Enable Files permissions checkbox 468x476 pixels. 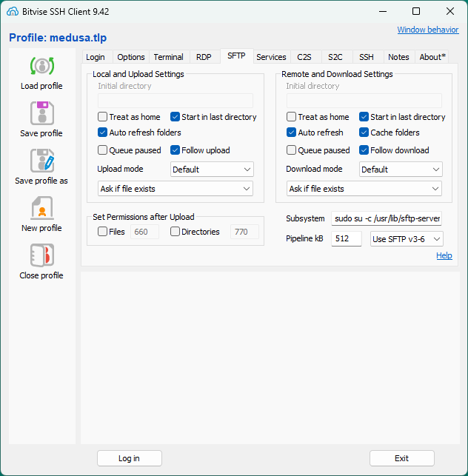point(102,232)
